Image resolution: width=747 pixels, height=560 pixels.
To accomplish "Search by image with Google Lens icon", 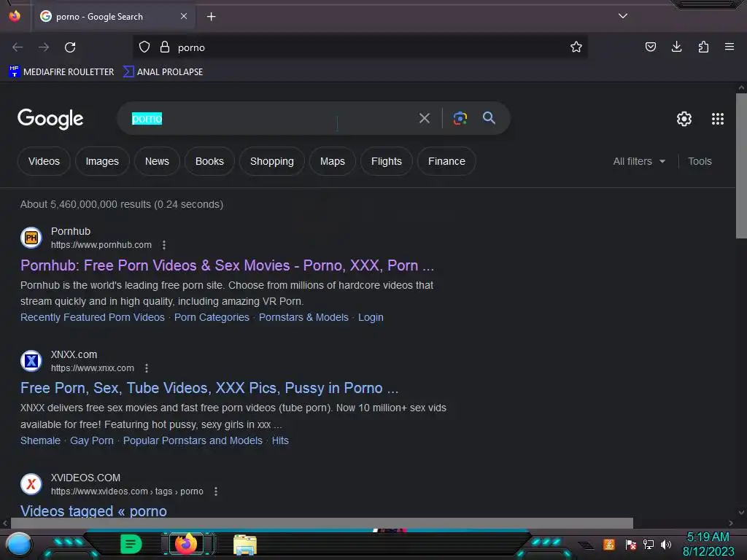I will (x=460, y=118).
